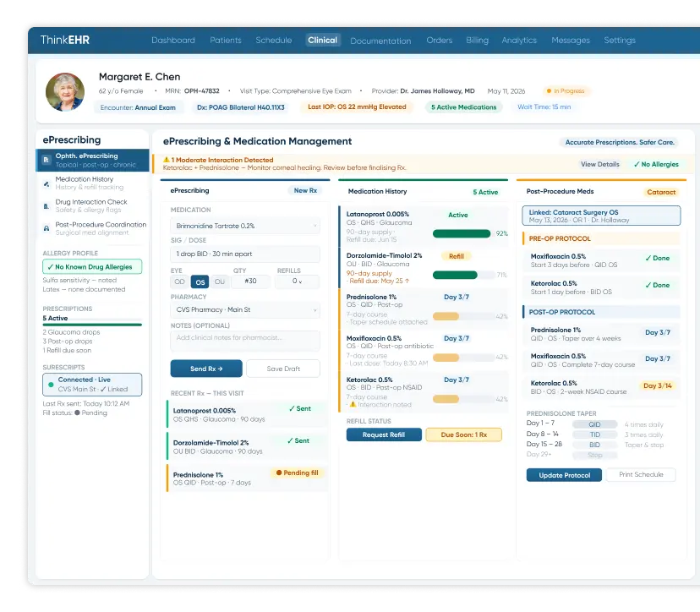The height and width of the screenshot is (612, 700).
Task: Click the In Progress status dot
Action: 549,91
